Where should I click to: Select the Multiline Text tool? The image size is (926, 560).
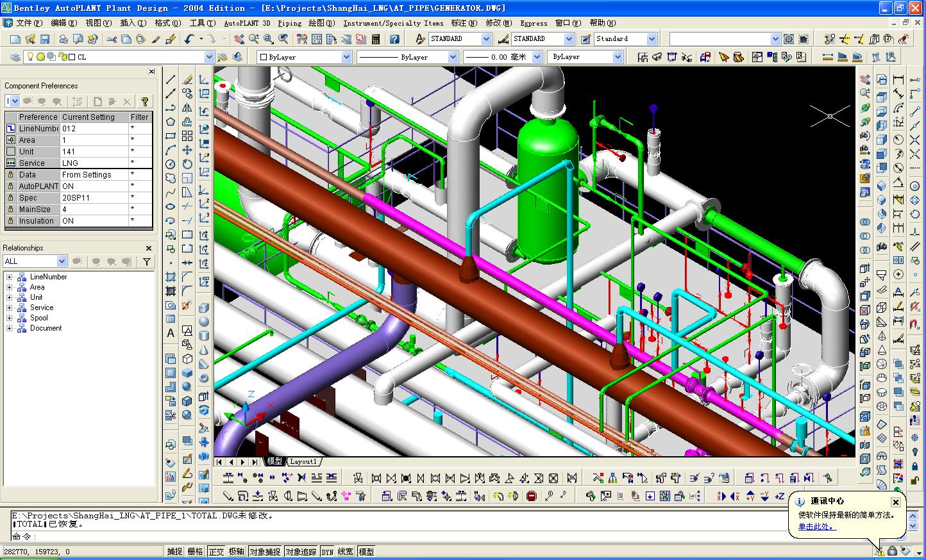click(x=171, y=333)
